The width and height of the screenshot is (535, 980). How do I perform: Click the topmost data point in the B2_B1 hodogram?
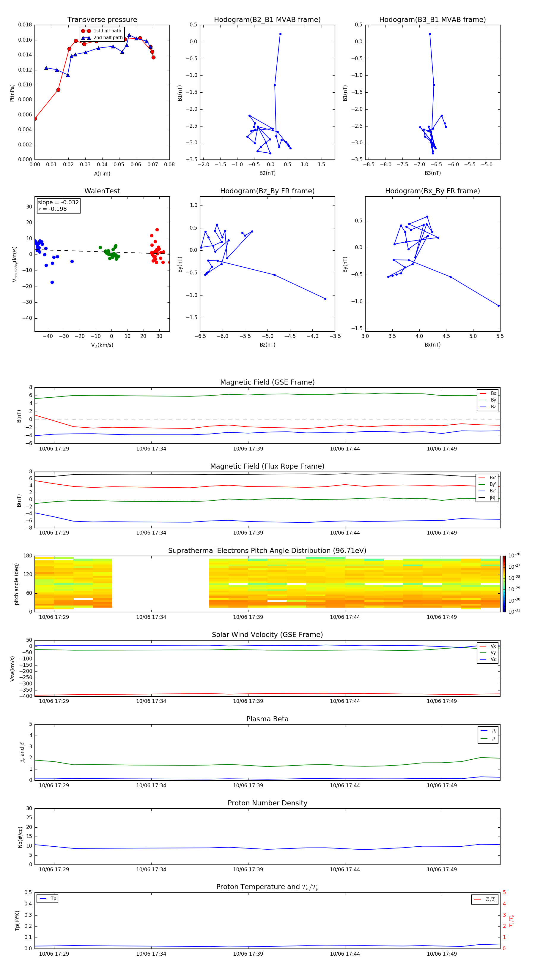[x=280, y=34]
